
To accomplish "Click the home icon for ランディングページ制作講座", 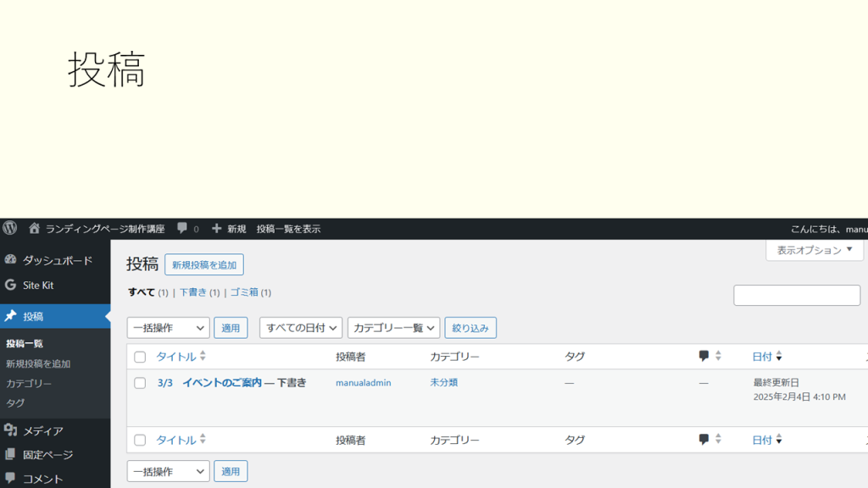I will (35, 228).
